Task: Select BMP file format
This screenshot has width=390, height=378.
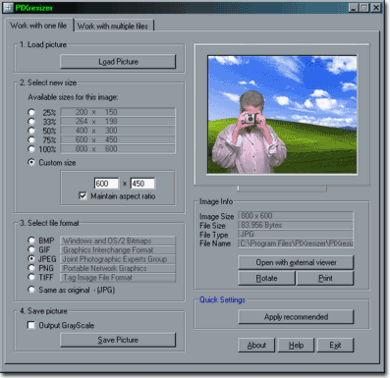Action: (x=31, y=240)
